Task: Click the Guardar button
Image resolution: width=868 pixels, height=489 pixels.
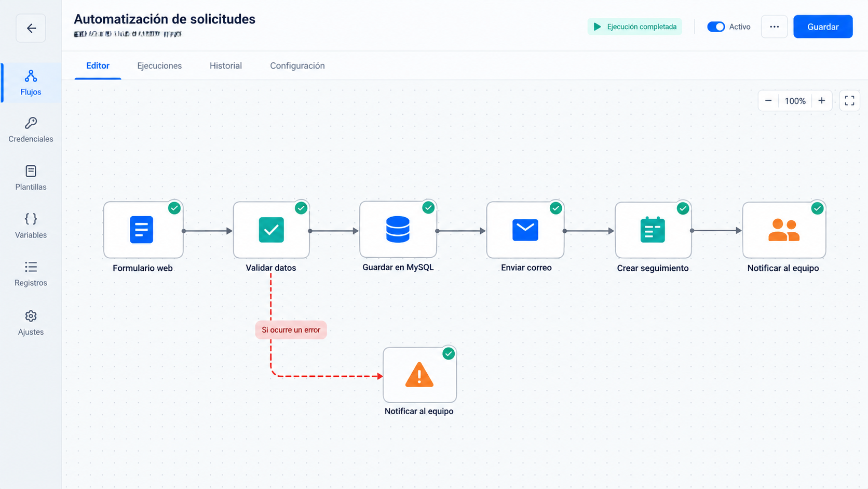Action: 823,27
